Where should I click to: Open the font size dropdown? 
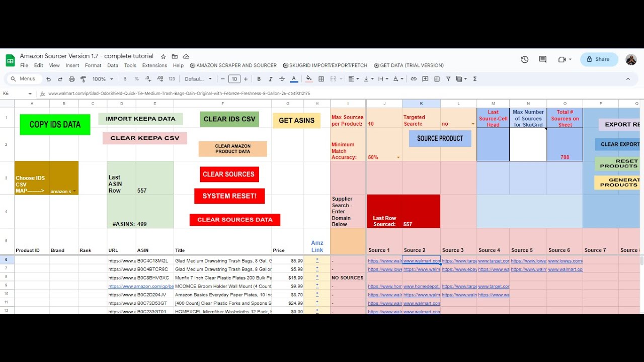tap(234, 79)
